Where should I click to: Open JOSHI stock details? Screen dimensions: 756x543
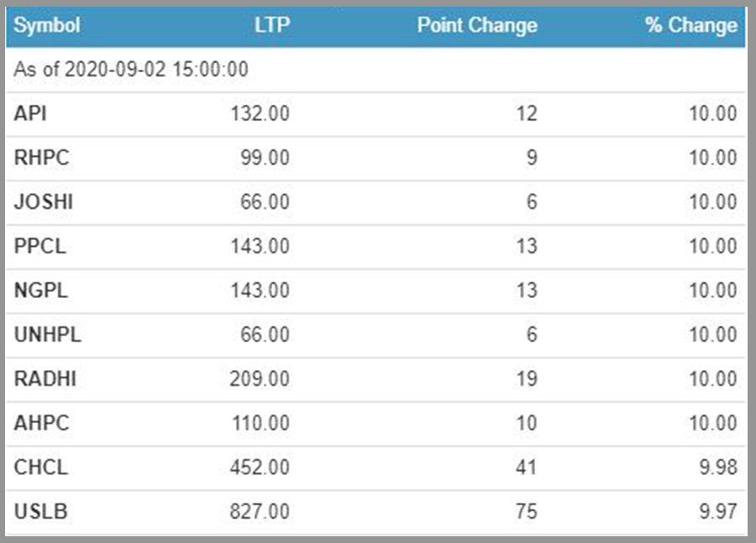[x=42, y=202]
